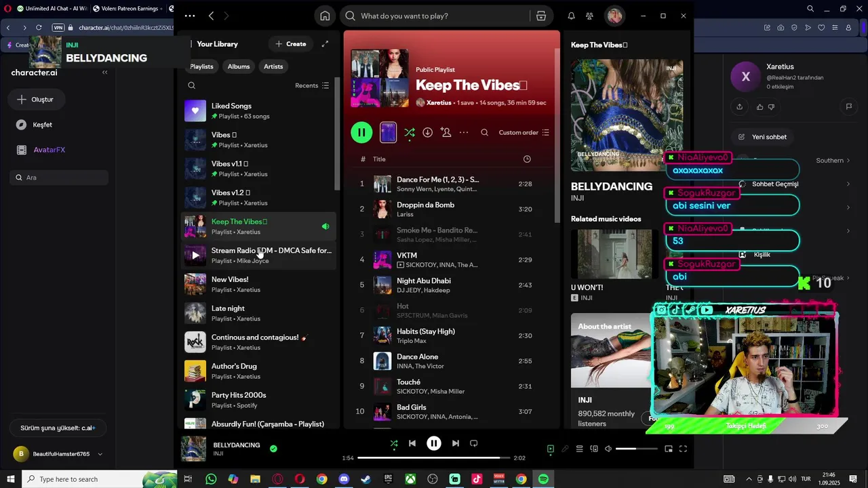The image size is (868, 488).
Task: Open WhatsApp in the taskbar
Action: click(x=211, y=479)
